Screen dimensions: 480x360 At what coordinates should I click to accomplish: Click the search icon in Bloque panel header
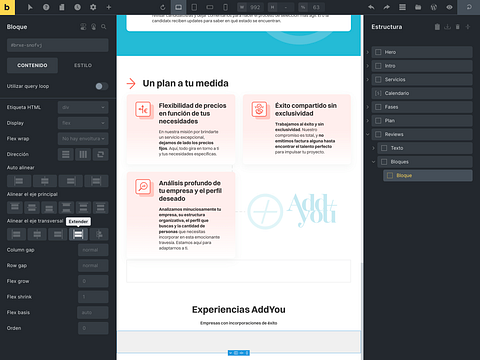click(x=104, y=27)
